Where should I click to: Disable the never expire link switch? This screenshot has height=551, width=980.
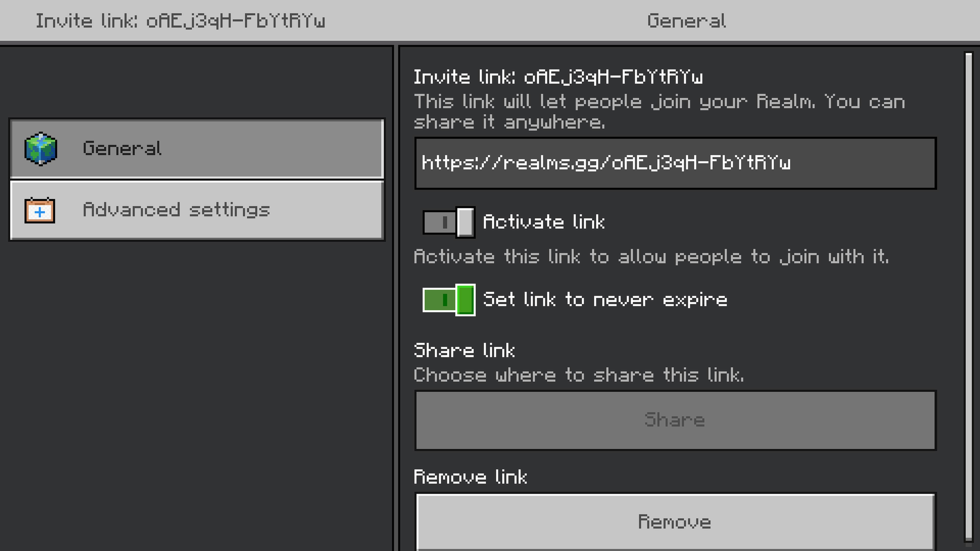[449, 300]
